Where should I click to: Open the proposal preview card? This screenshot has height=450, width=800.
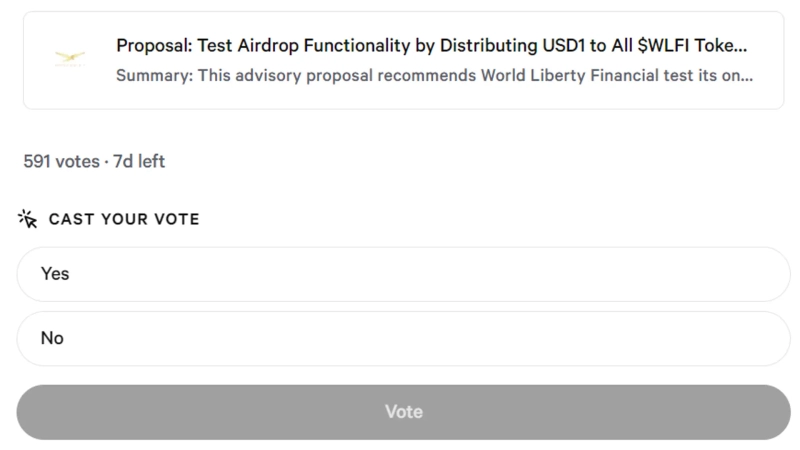click(x=403, y=60)
